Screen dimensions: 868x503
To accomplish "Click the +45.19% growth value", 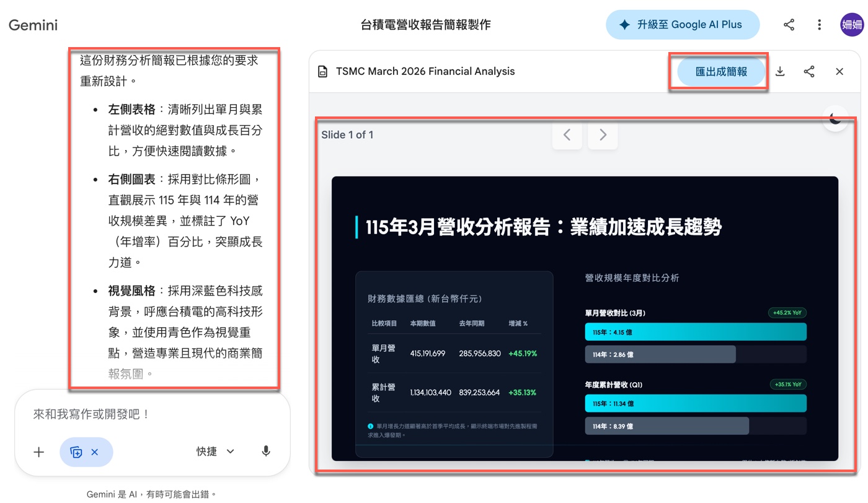I will click(x=522, y=354).
